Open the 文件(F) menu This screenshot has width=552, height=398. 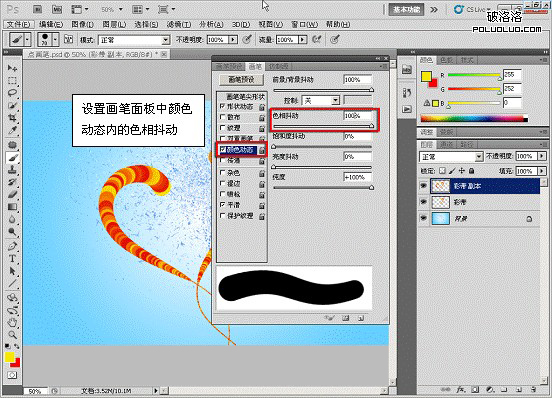click(x=19, y=24)
